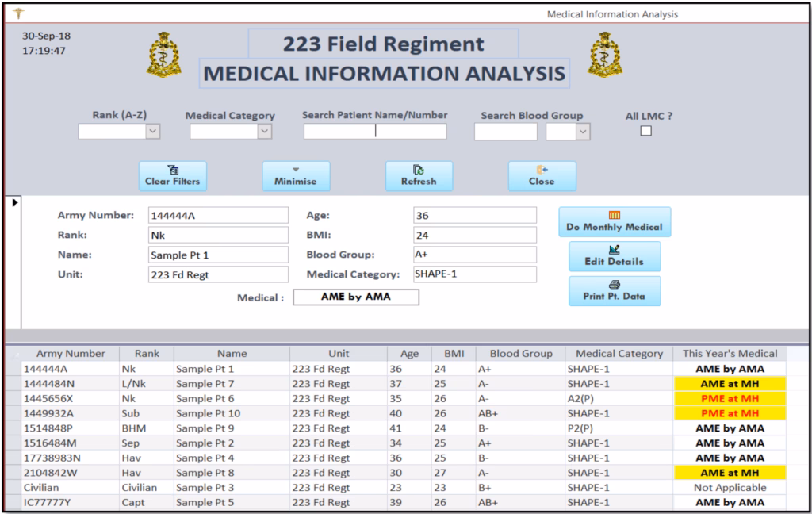812x514 pixels.
Task: Expand the Rank (A-Z) dropdown
Action: coord(153,132)
